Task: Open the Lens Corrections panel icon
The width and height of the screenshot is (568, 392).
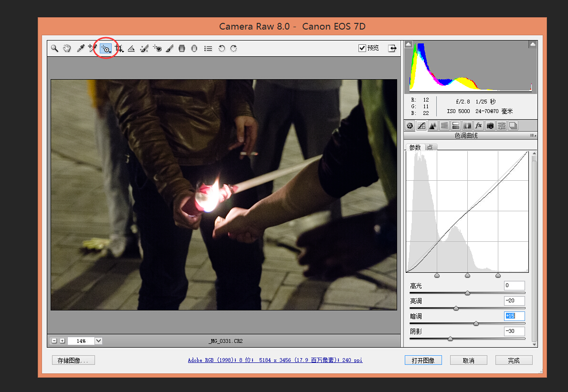Action: pyautogui.click(x=467, y=126)
